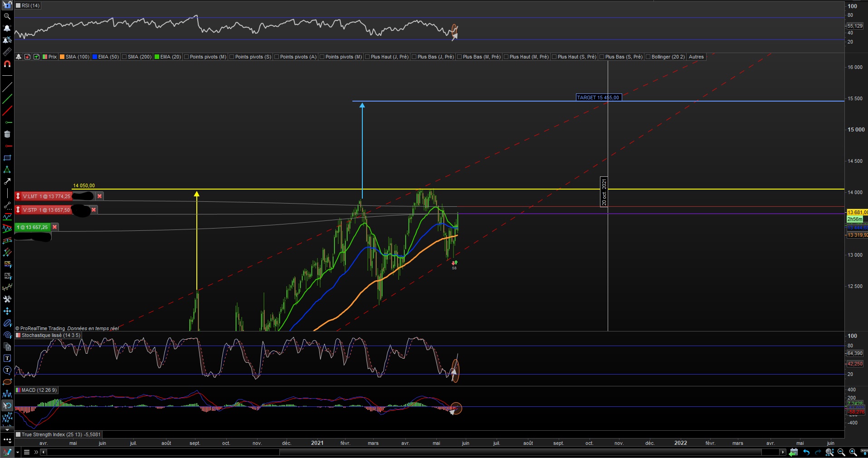Toggle the SMA (100) indicator checkbox
Image resolution: width=868 pixels, height=458 pixels.
tap(62, 57)
